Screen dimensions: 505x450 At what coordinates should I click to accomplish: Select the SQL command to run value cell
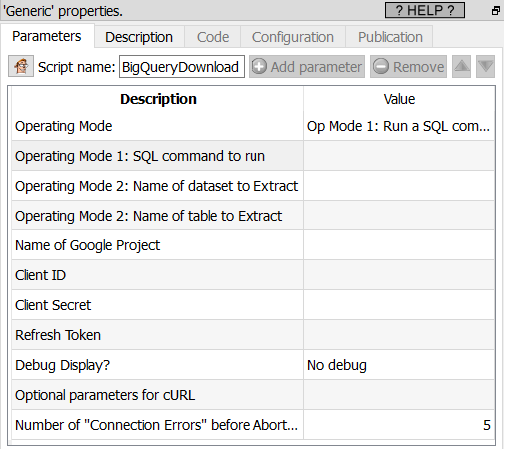[x=399, y=156]
